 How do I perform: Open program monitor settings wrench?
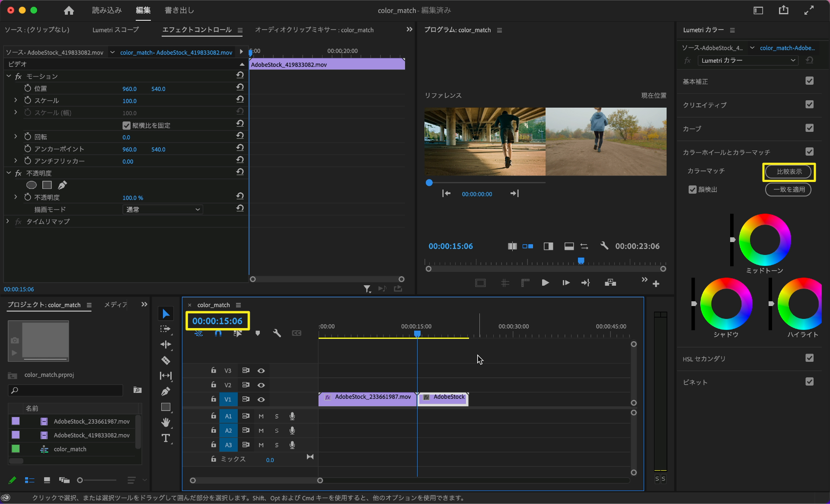pos(604,246)
